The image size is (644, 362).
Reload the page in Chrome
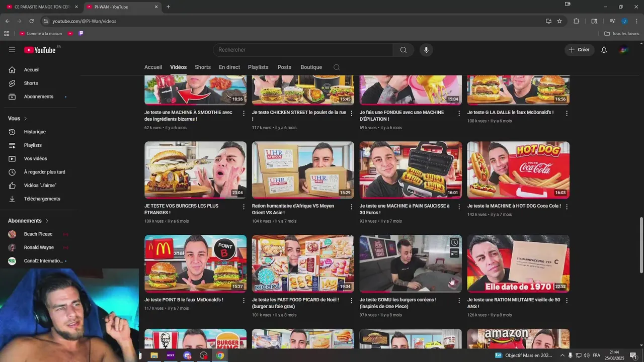[31, 21]
